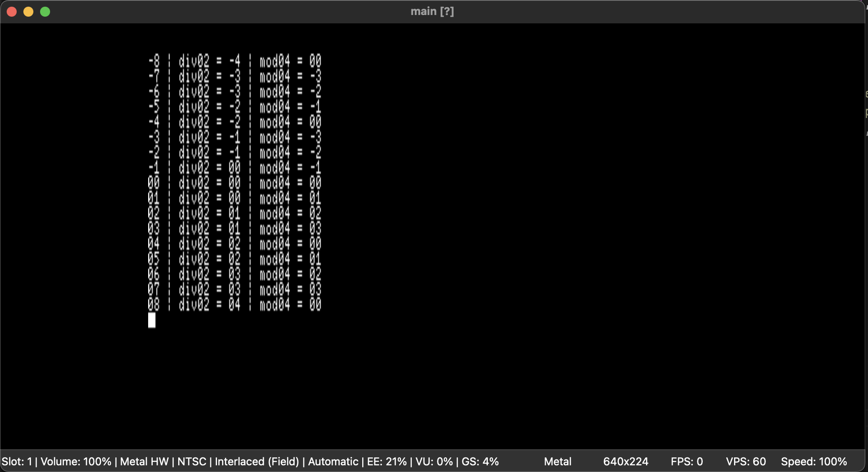Click the '640x224' resolution readout

pos(626,462)
